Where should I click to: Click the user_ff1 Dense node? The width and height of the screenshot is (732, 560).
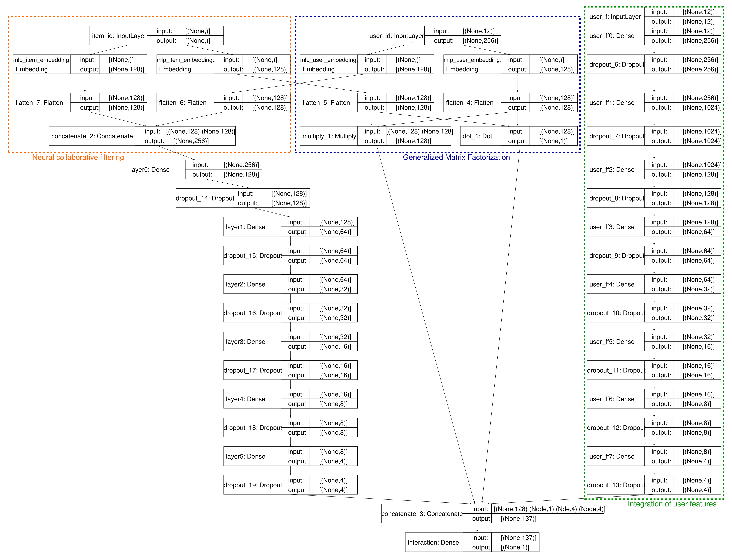[x=612, y=103]
